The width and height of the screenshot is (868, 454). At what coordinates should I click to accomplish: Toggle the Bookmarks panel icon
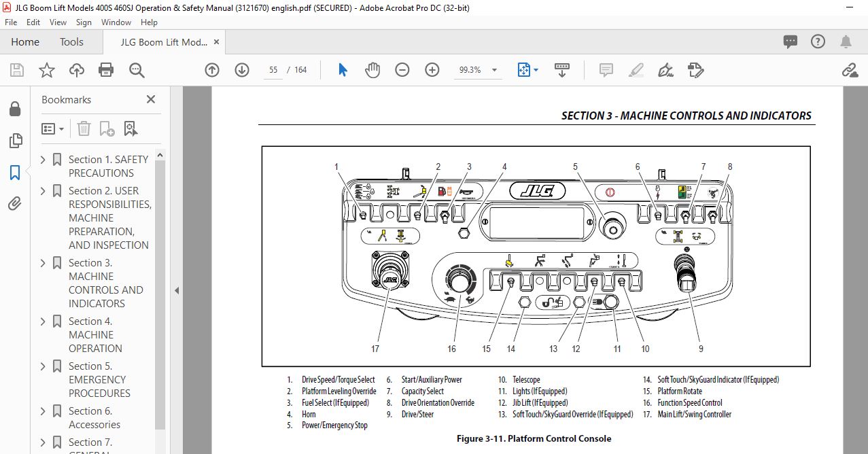click(15, 173)
